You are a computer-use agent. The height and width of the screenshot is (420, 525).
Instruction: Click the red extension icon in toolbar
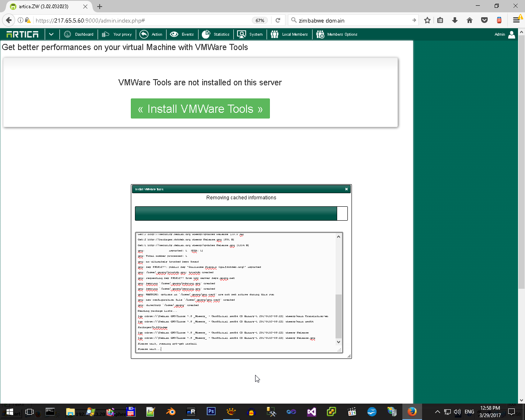pyautogui.click(x=499, y=20)
